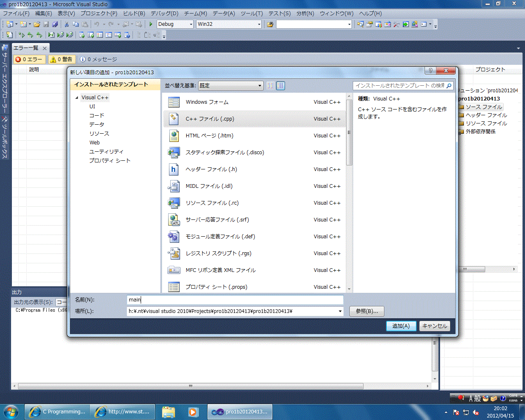Select the レジストリ スクリプト (.rgs) template
The width and height of the screenshot is (525, 420).
[x=254, y=253]
